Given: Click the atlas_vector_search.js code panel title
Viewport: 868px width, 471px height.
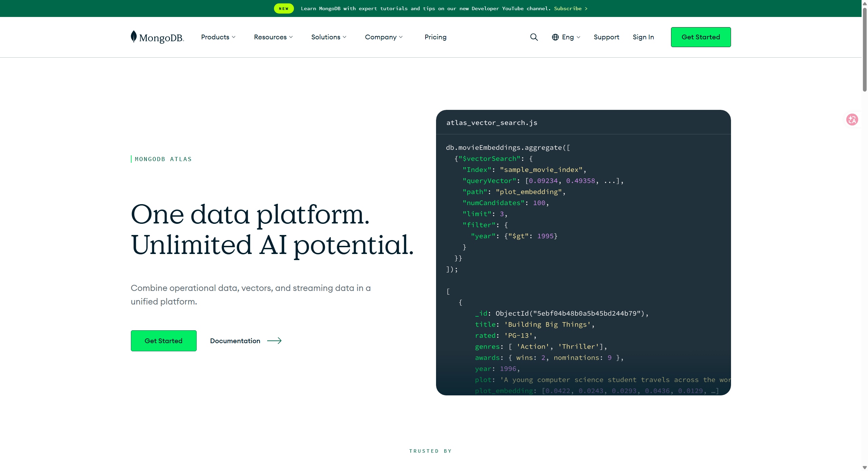Looking at the screenshot, I should tap(492, 123).
